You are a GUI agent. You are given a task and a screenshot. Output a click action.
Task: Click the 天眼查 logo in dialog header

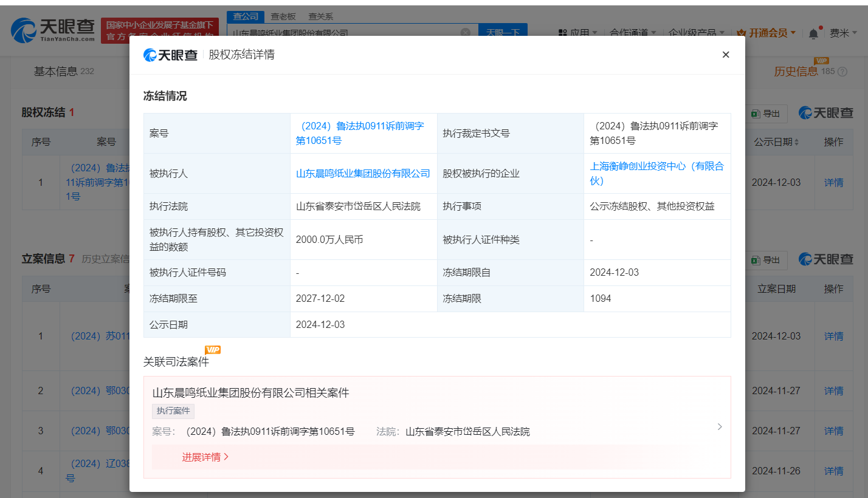(171, 55)
